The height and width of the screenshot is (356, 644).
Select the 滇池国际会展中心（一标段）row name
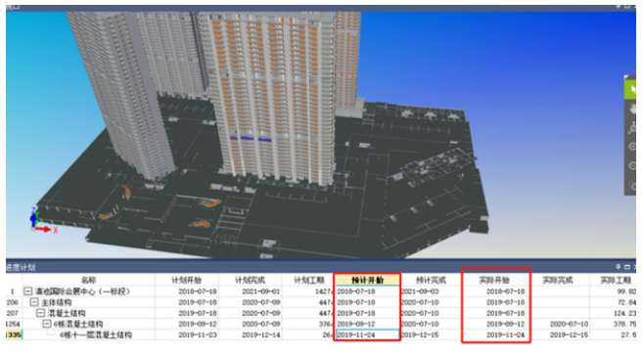tap(83, 291)
